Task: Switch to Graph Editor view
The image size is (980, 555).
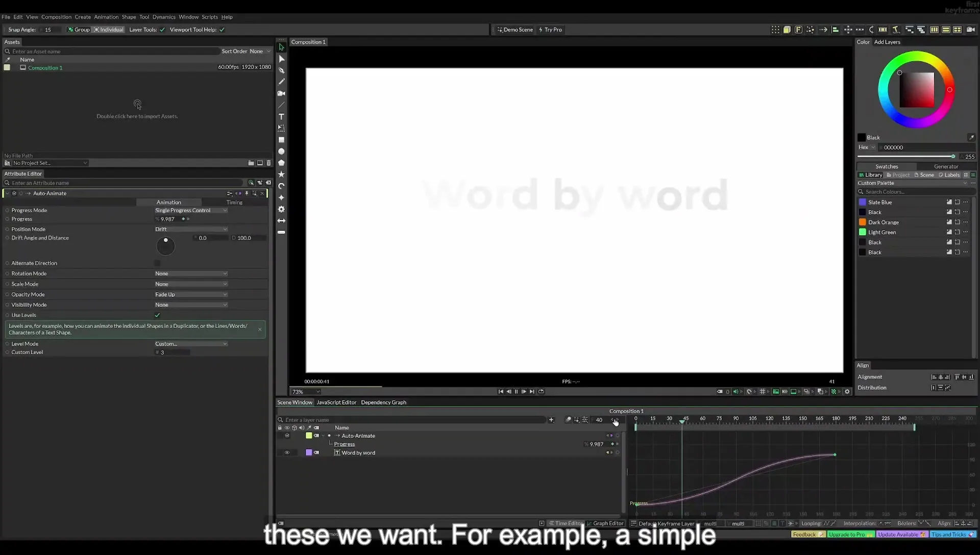Action: pyautogui.click(x=605, y=523)
